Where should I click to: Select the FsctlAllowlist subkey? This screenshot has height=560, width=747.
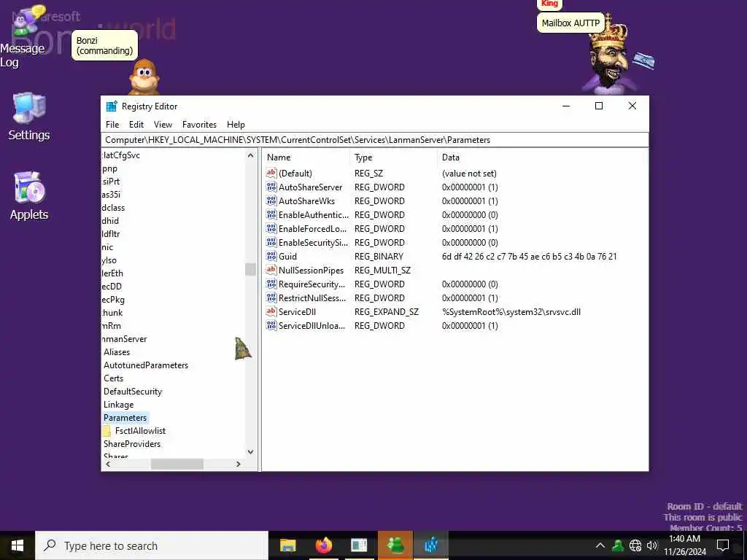[x=140, y=430]
